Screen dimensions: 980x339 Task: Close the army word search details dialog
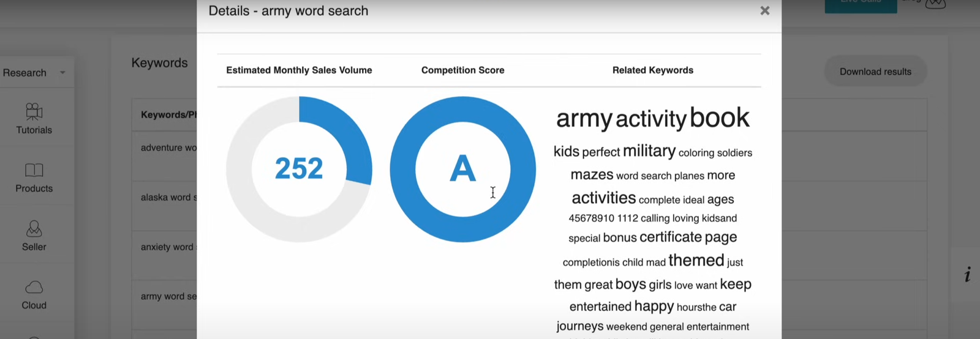764,10
